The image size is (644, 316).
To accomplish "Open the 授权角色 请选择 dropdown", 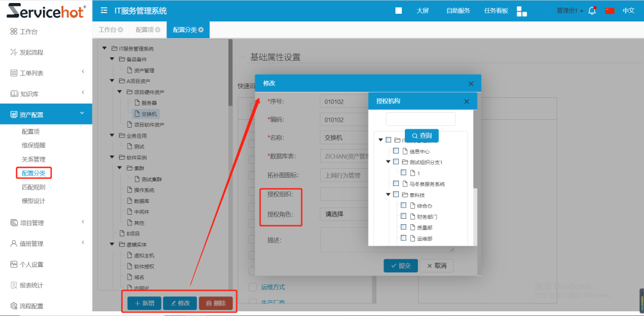I will 343,214.
